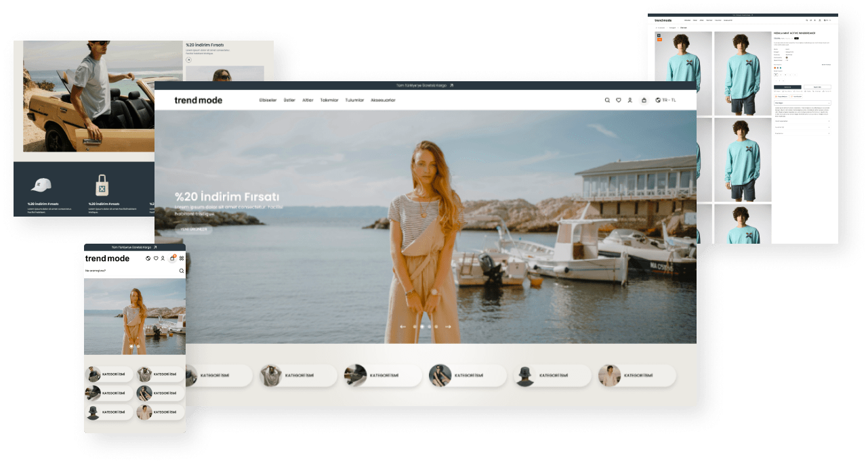Click the search icon in desktop header
Screen dimensions: 868x463
click(607, 100)
